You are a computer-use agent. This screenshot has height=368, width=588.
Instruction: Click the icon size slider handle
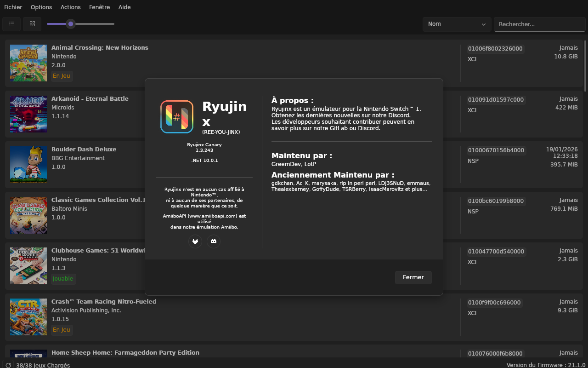pyautogui.click(x=70, y=24)
